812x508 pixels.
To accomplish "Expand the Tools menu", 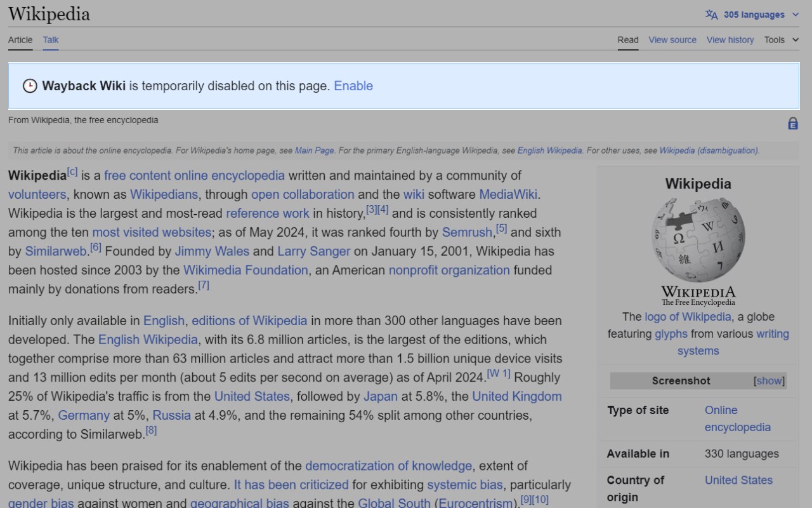I will point(782,40).
